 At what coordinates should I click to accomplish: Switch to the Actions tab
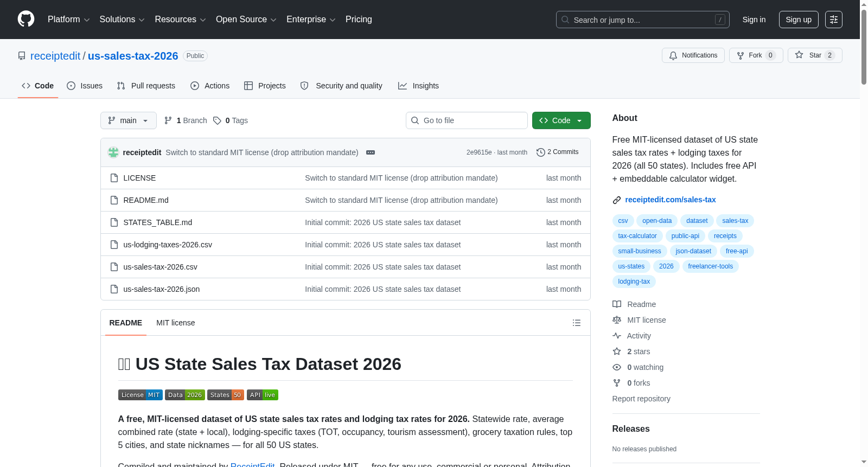tap(210, 86)
